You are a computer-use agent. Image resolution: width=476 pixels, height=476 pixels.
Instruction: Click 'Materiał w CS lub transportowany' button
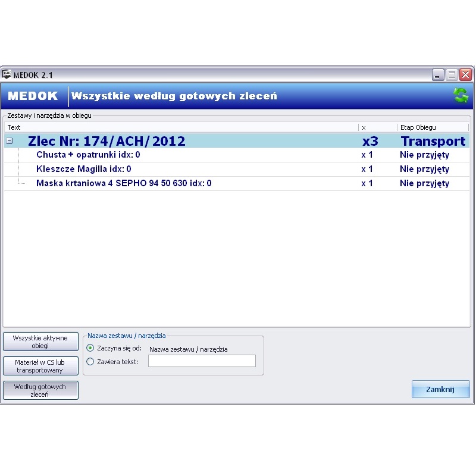(40, 366)
